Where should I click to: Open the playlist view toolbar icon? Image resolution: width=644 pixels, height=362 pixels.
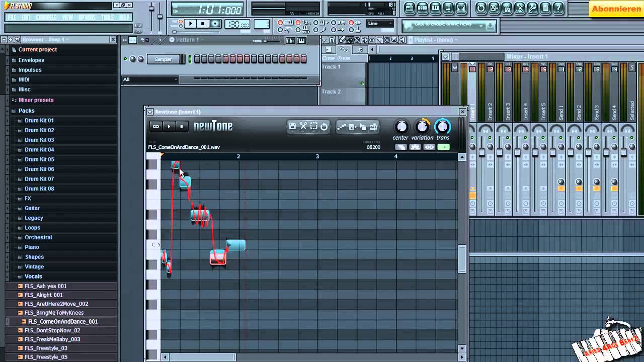tap(410, 8)
